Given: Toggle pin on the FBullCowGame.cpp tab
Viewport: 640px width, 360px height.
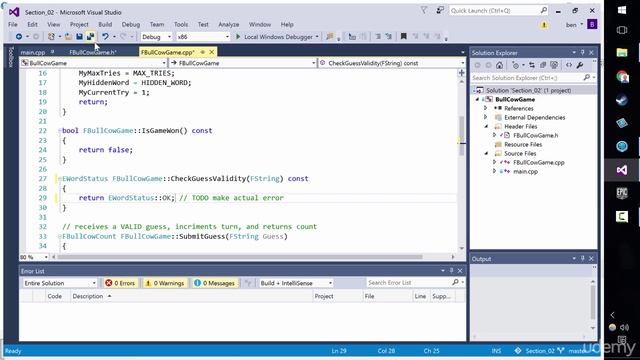Looking at the screenshot, I should pyautogui.click(x=203, y=52).
